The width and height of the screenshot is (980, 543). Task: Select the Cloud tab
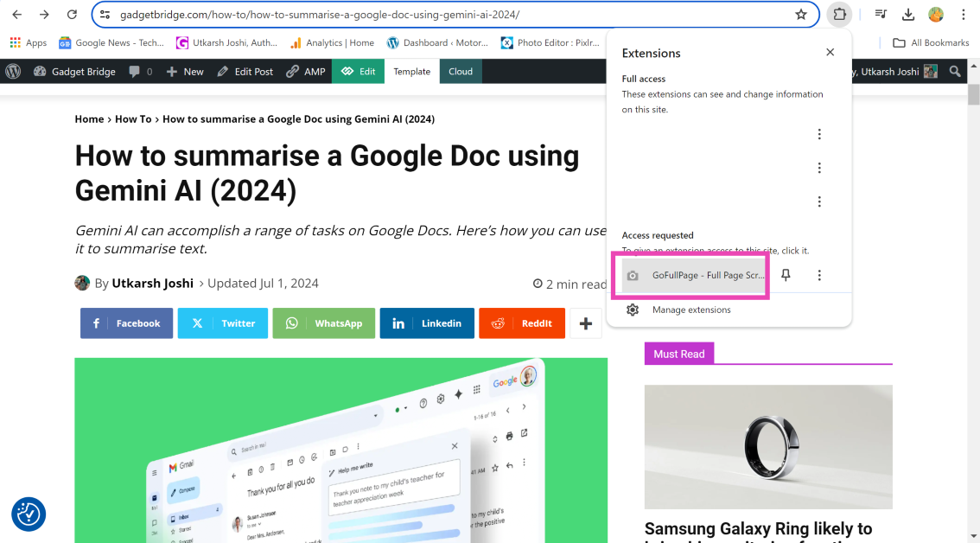tap(461, 71)
